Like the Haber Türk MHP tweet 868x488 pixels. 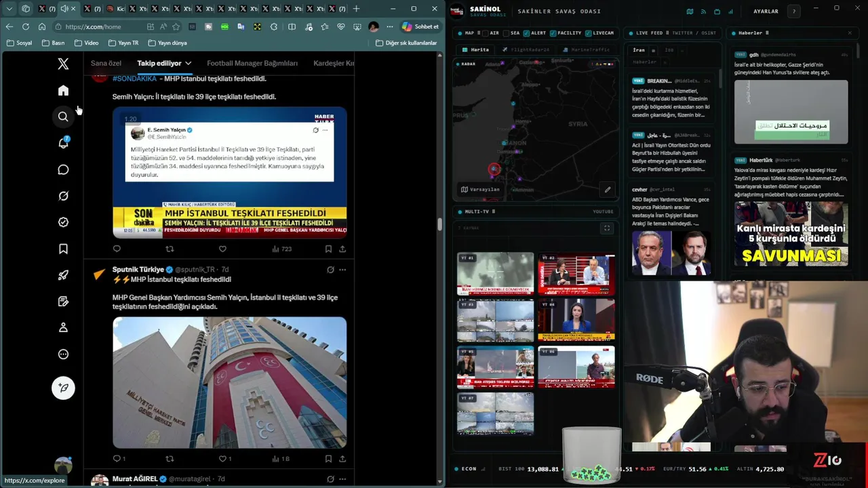(222, 249)
